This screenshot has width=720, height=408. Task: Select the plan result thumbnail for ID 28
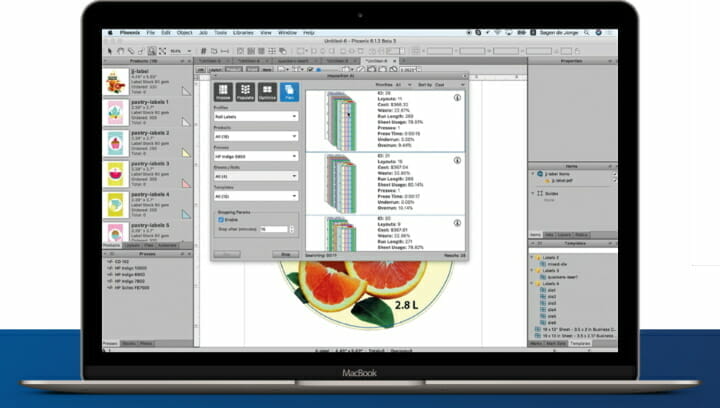coord(341,121)
